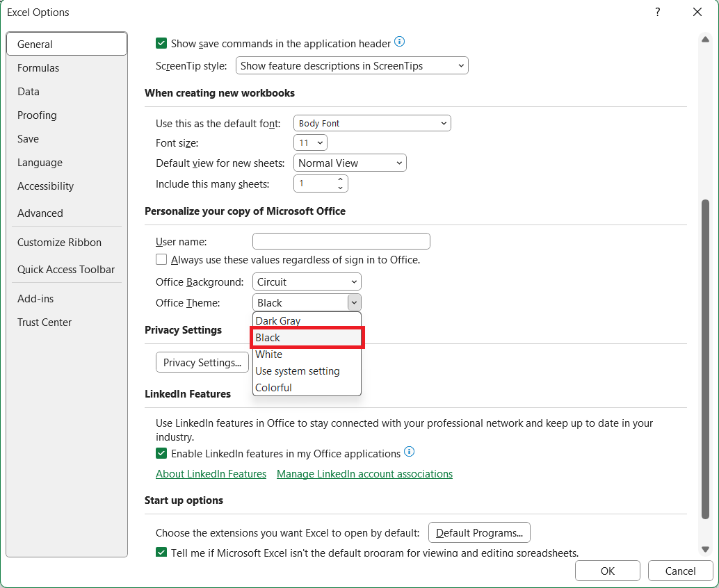Click the scrollbar down arrow
The height and width of the screenshot is (588, 719).
point(705,549)
